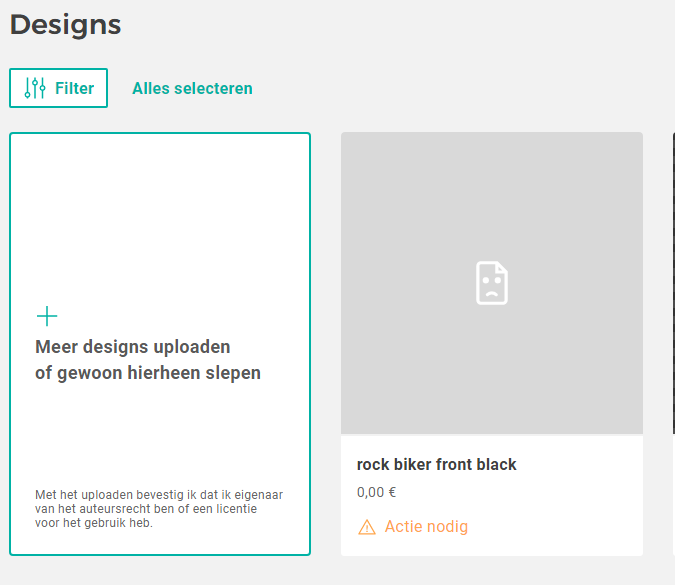This screenshot has width=675, height=585.
Task: Click the gray thumbnail area above the file icon
Action: click(491, 190)
